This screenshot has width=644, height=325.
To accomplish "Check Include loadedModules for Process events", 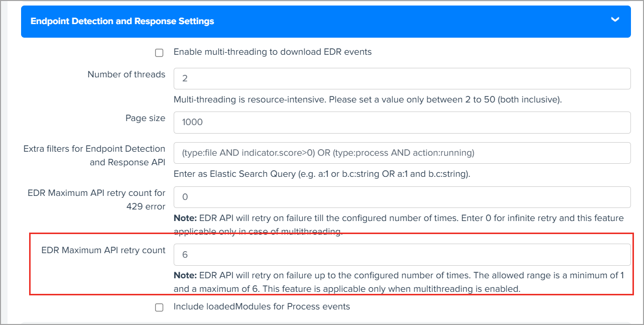I will click(x=159, y=307).
